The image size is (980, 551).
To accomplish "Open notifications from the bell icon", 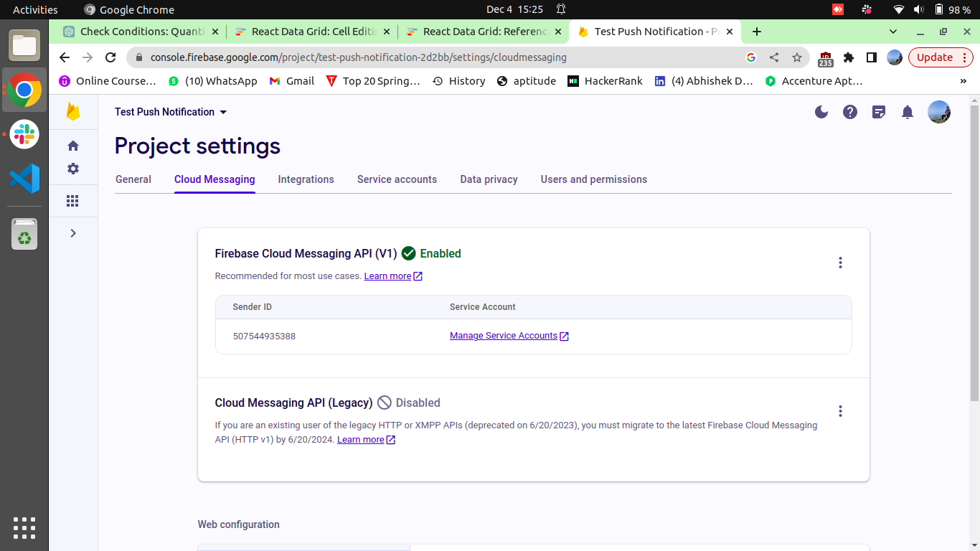I will 907,112.
